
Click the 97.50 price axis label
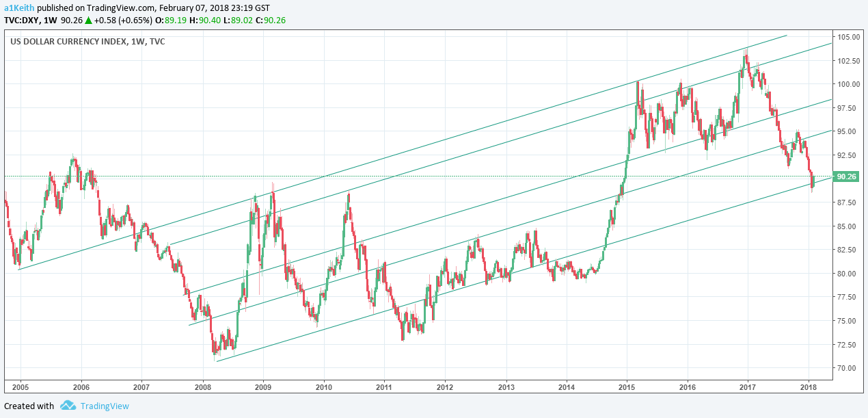[x=846, y=108]
